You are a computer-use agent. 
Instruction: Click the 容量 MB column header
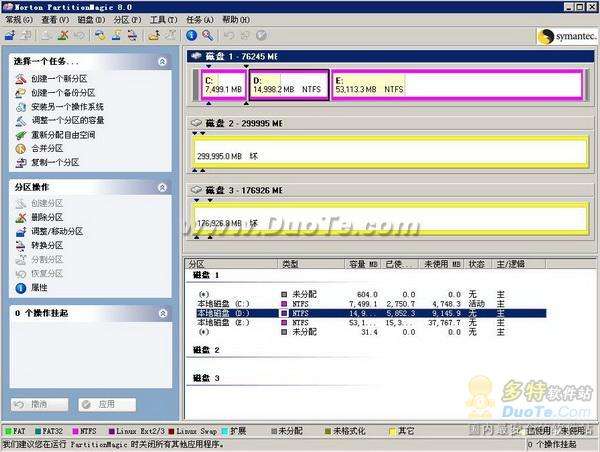(x=363, y=264)
